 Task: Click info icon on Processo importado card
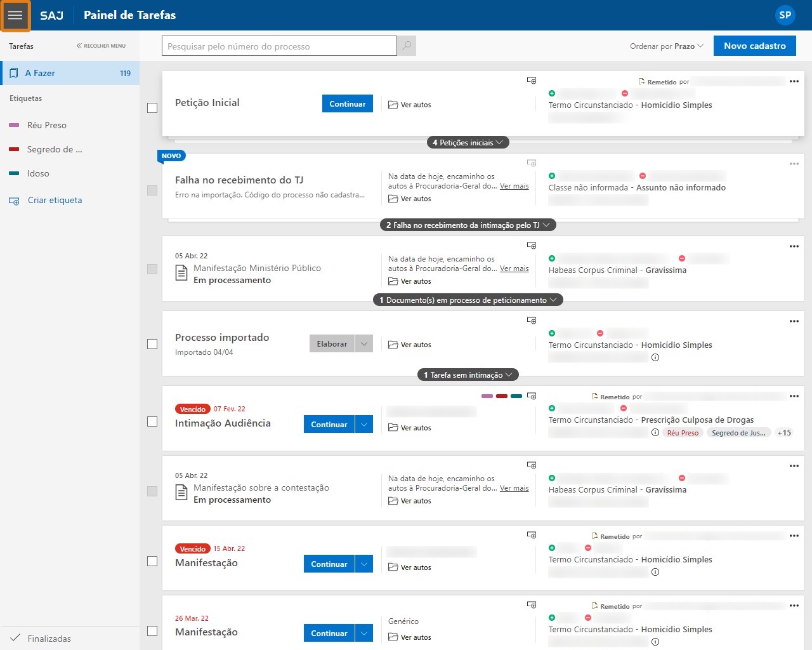[655, 357]
